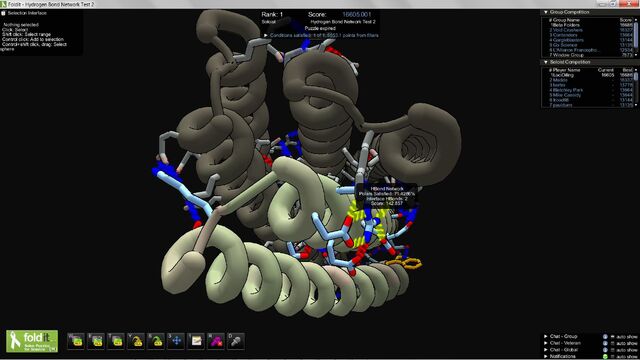640x360 pixels.
Task: Click the microphone icon in the toolbar
Action: [236, 341]
